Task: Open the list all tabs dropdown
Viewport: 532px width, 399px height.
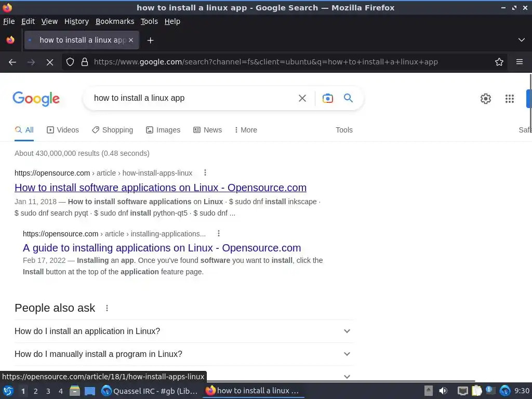Action: click(x=522, y=40)
